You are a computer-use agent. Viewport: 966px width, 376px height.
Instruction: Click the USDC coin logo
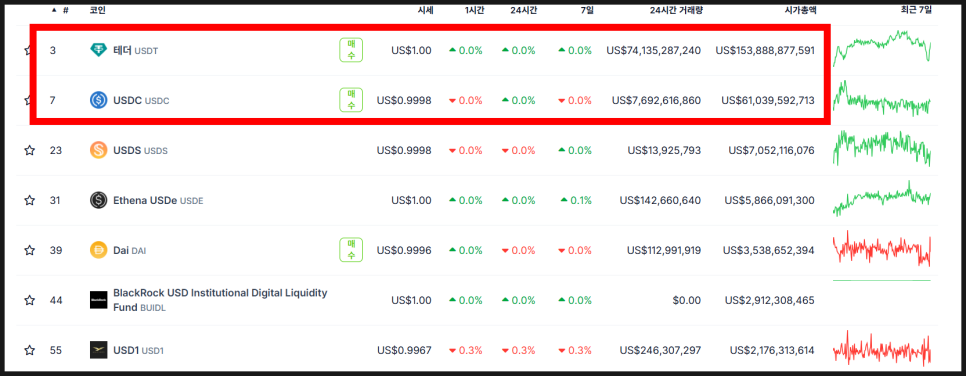(99, 100)
